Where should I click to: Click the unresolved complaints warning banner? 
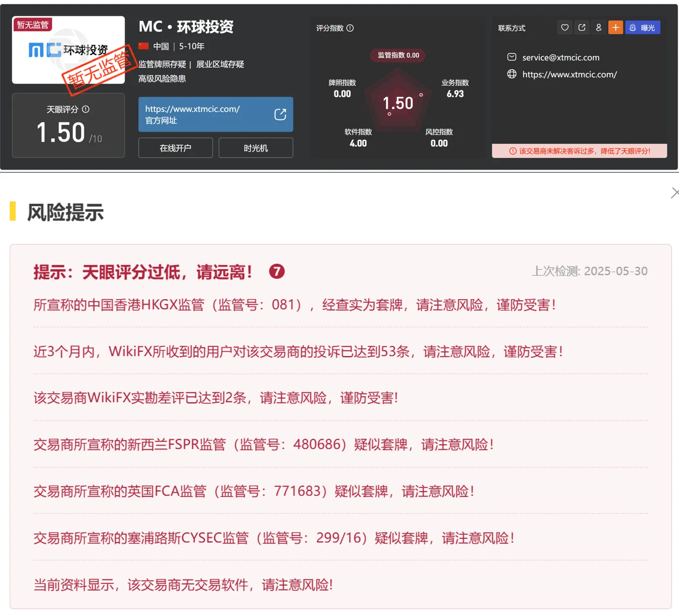tap(579, 151)
